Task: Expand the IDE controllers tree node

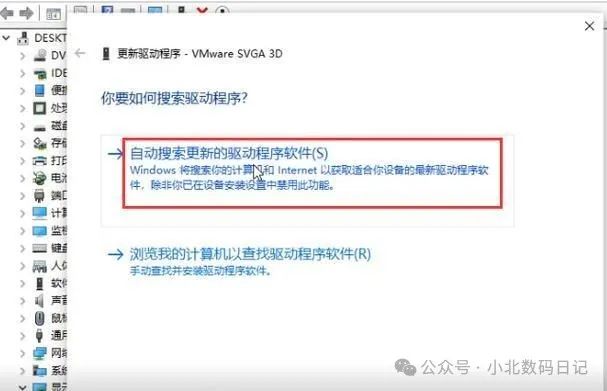Action: [22, 73]
